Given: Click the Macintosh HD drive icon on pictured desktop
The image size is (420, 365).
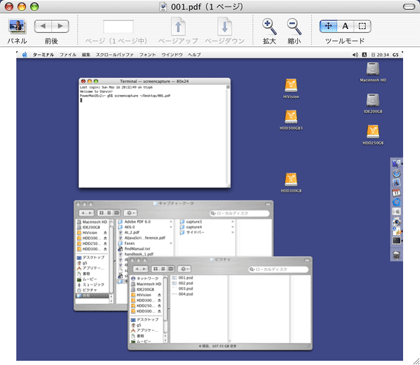Looking at the screenshot, I should pyautogui.click(x=373, y=69).
